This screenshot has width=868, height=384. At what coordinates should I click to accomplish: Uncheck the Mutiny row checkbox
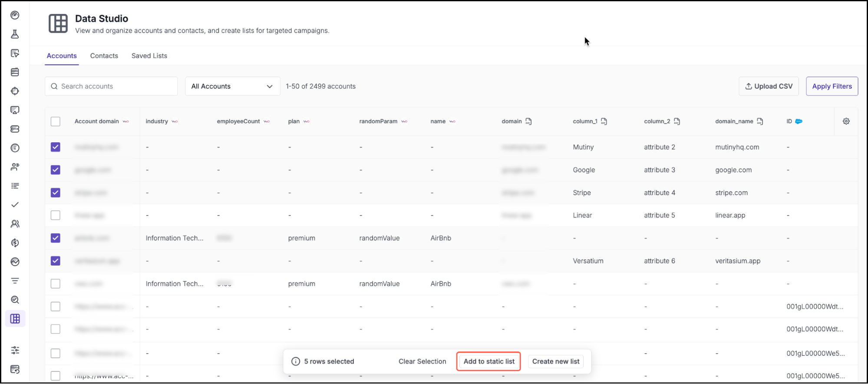click(x=56, y=147)
